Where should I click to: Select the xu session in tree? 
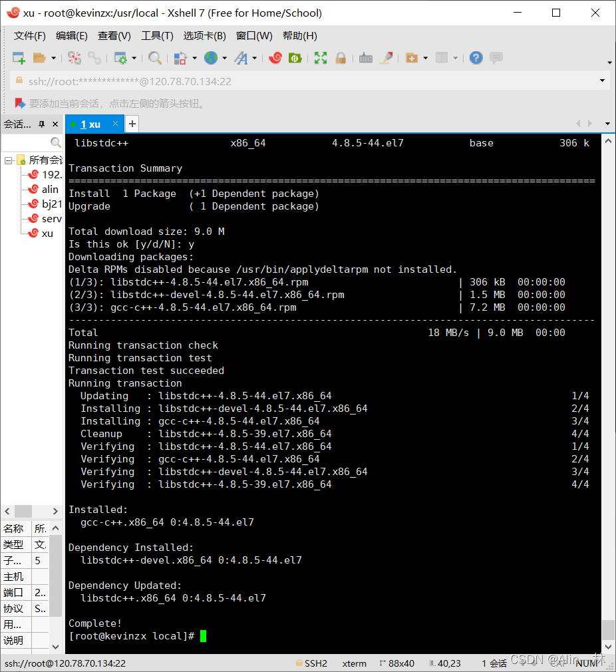[x=41, y=233]
